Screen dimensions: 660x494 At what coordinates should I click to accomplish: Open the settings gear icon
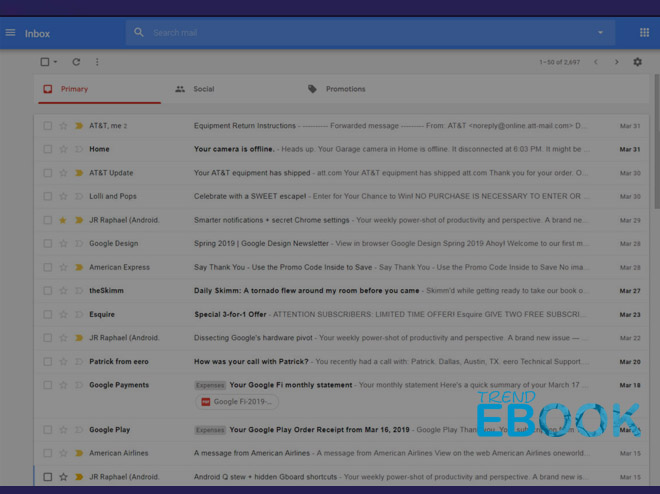click(x=637, y=62)
